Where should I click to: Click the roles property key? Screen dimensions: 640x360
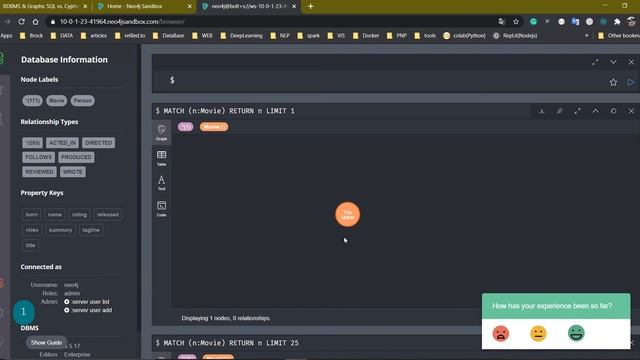[32, 230]
